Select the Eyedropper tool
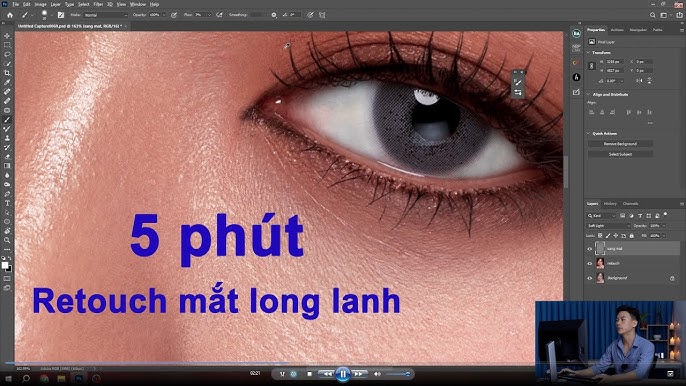Viewport: 686px width, 386px height. 7,82
